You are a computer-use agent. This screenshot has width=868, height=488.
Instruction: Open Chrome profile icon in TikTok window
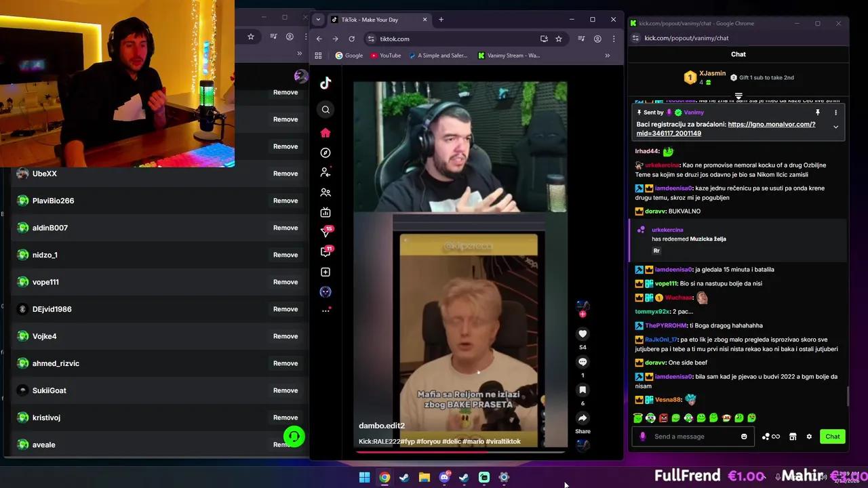pyautogui.click(x=597, y=39)
